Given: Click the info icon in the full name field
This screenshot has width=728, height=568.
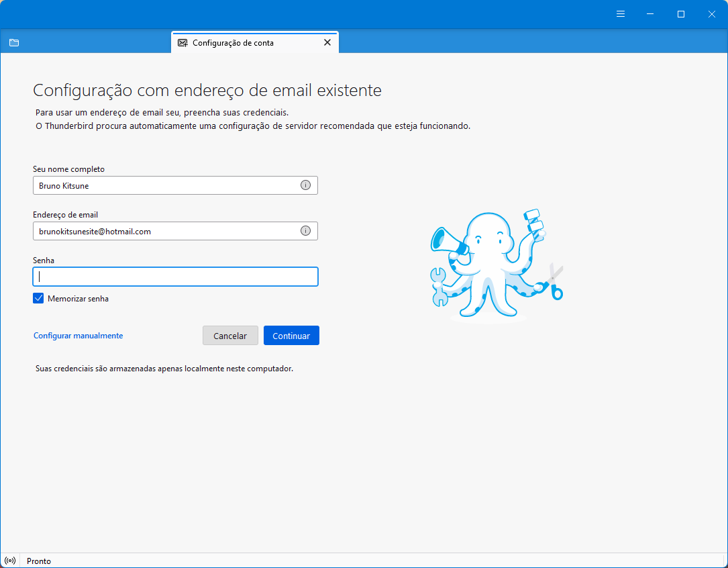Looking at the screenshot, I should click(305, 185).
